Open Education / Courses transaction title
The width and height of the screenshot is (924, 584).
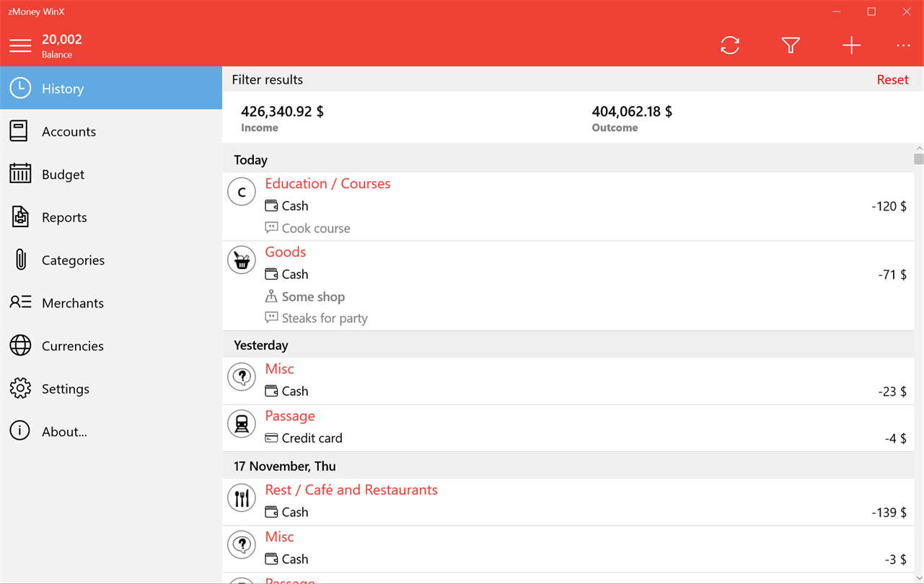coord(327,183)
